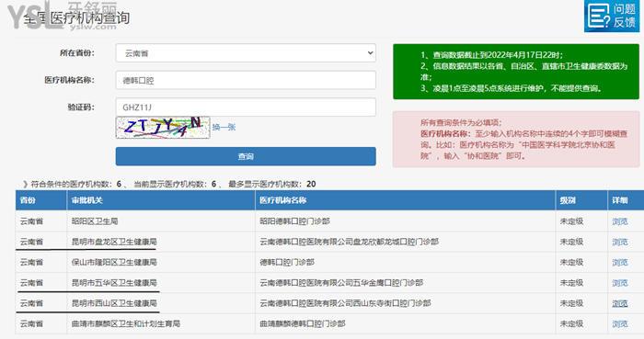Open the 所在省份 province dropdown
The width and height of the screenshot is (644, 339).
(x=246, y=53)
